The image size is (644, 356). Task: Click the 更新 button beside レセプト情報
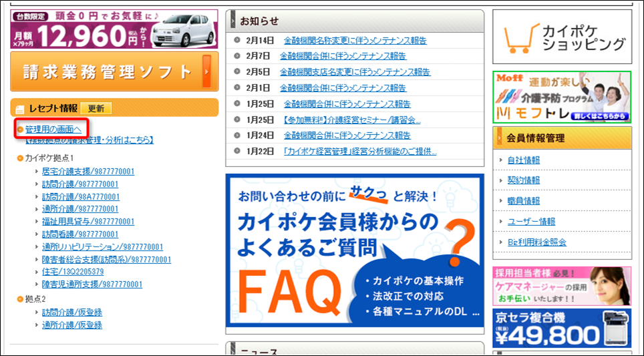tap(96, 108)
